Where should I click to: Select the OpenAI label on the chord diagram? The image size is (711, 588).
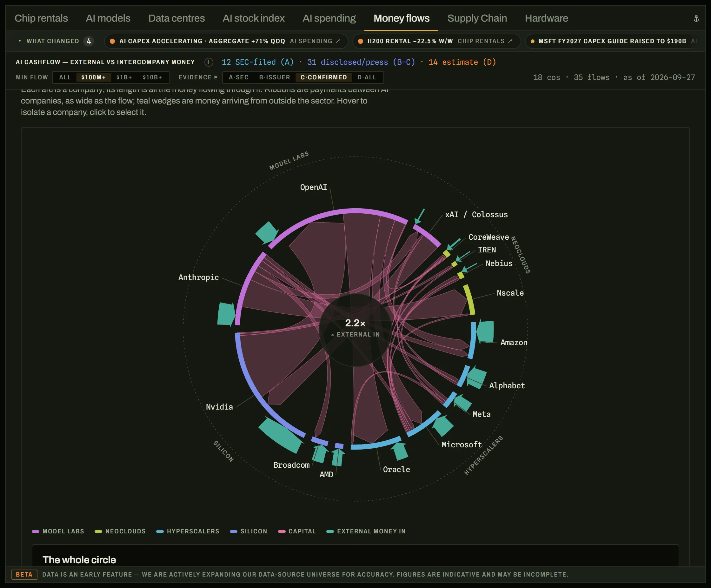click(314, 187)
